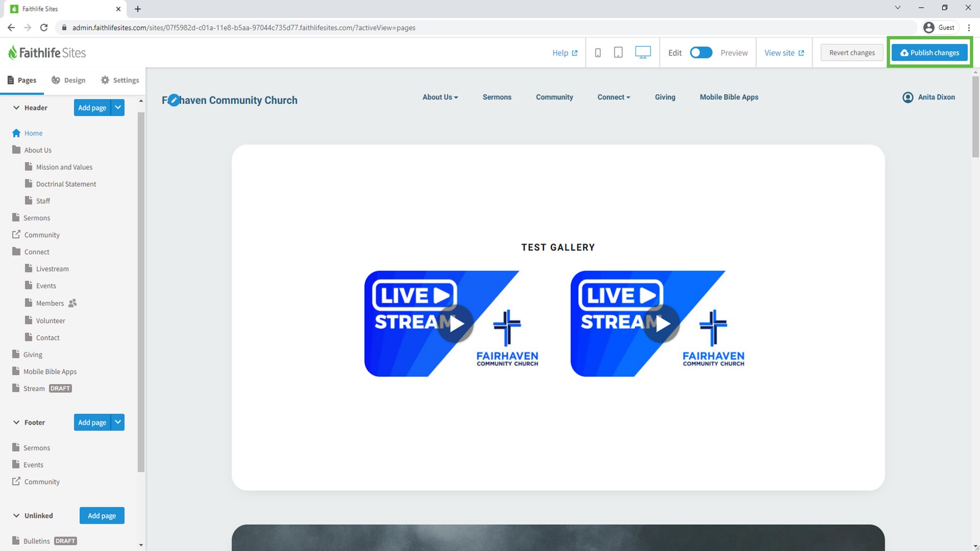Viewport: 980px width, 551px height.
Task: Select the Volunteer page
Action: click(x=51, y=320)
